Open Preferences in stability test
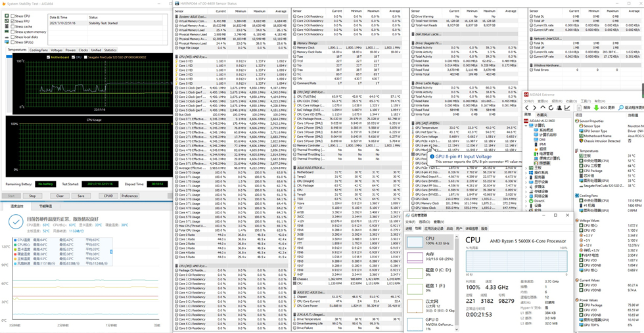Image resolution: width=644 pixels, height=333 pixels. (129, 196)
